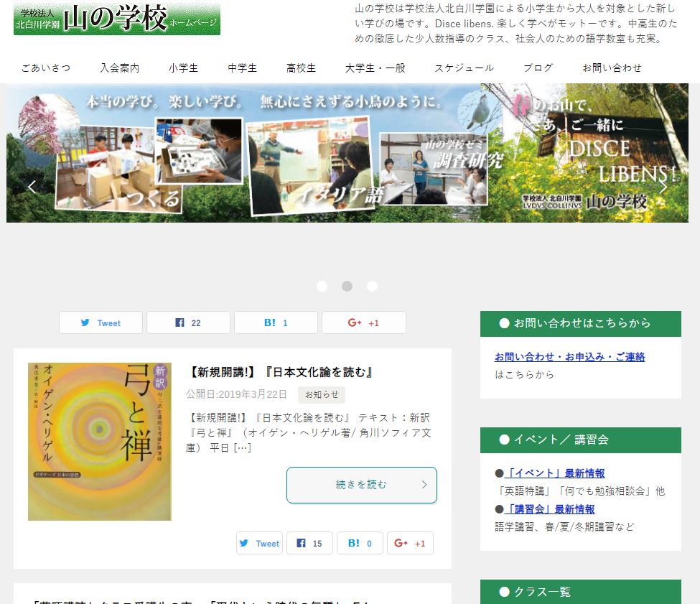Show next slide with right arrow
Viewport: 700px width, 604px height.
[663, 187]
